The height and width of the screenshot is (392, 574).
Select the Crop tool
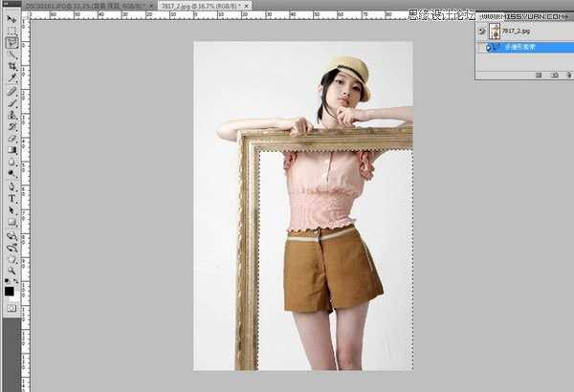pyautogui.click(x=11, y=66)
